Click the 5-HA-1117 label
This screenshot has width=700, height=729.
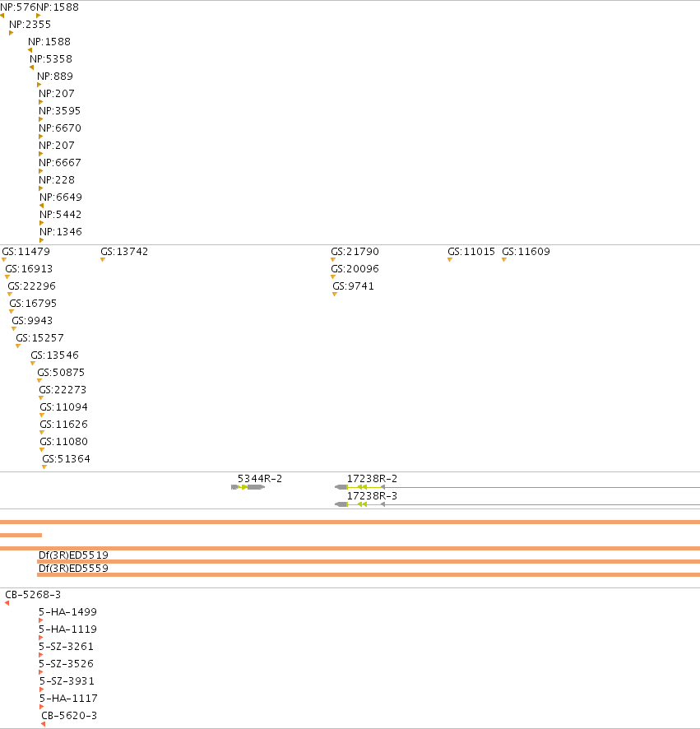point(68,698)
